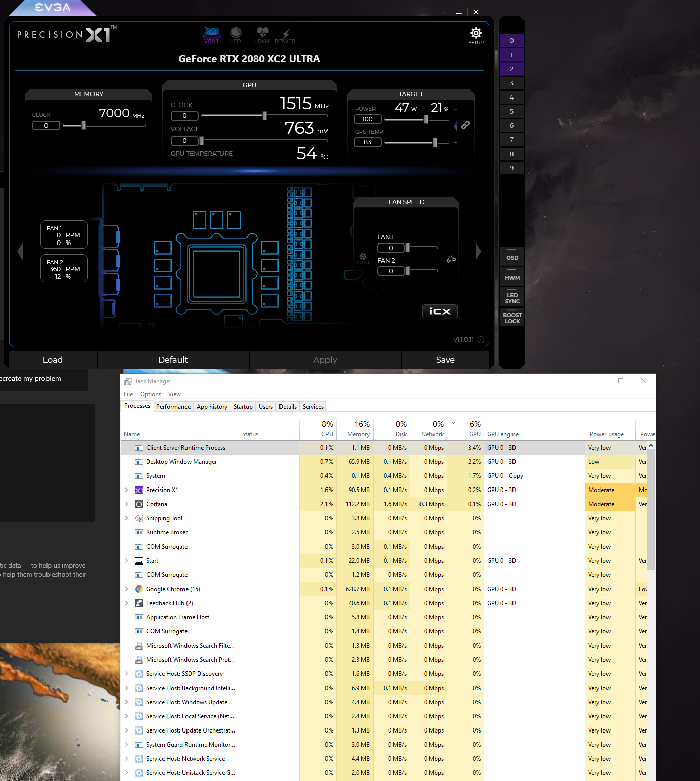Viewport: 700px width, 781px height.
Task: Click the Cortana process icon
Action: [x=139, y=504]
